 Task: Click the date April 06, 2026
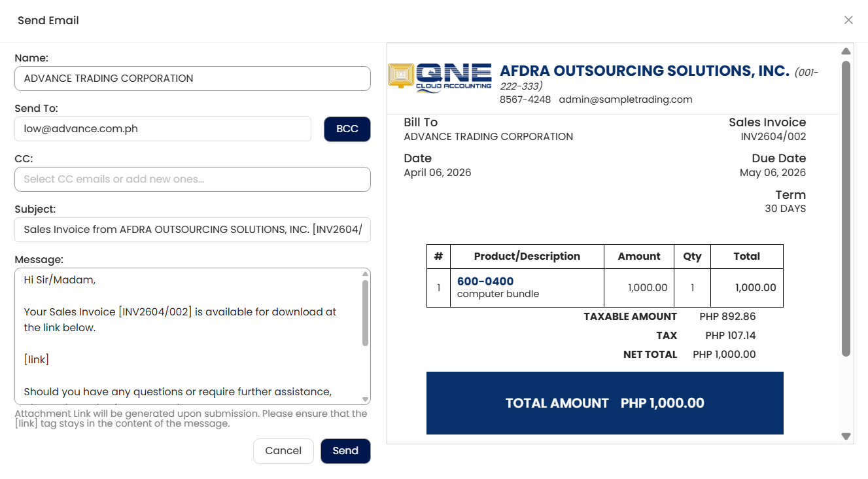[438, 173]
